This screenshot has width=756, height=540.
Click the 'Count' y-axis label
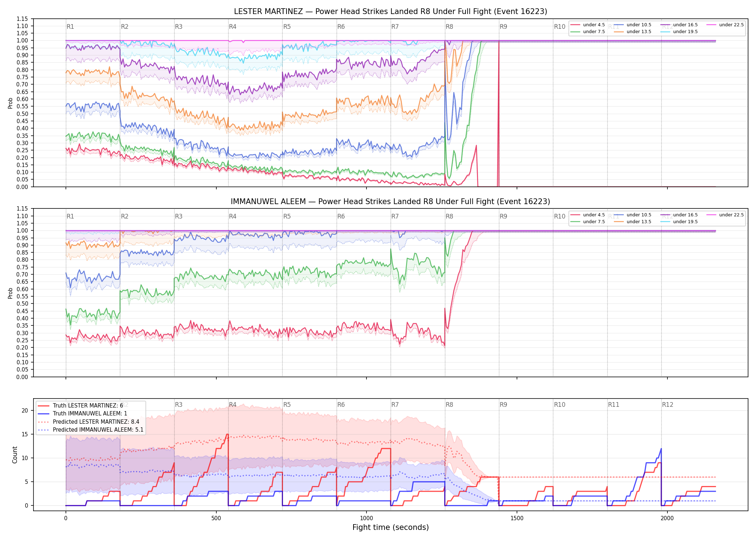[x=15, y=455]
